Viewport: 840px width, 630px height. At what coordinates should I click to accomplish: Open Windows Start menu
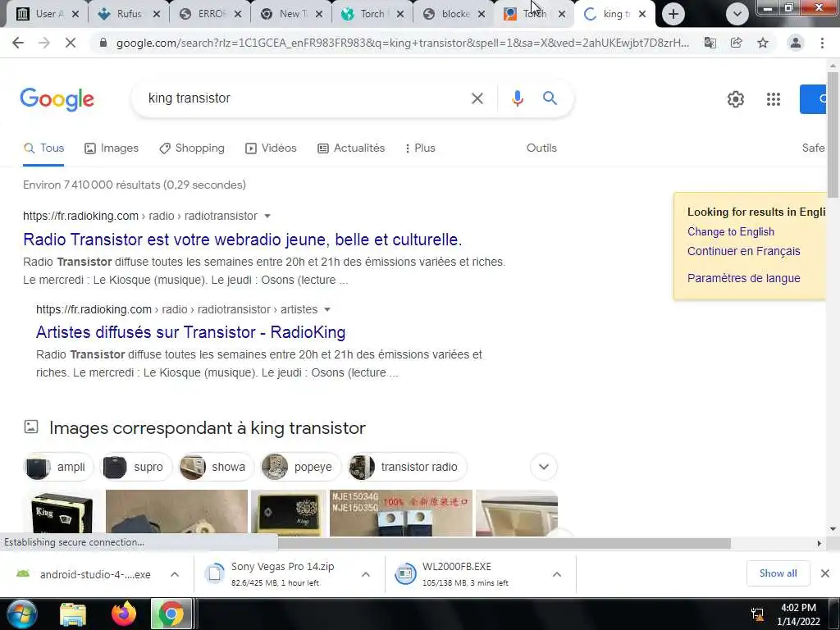[22, 614]
